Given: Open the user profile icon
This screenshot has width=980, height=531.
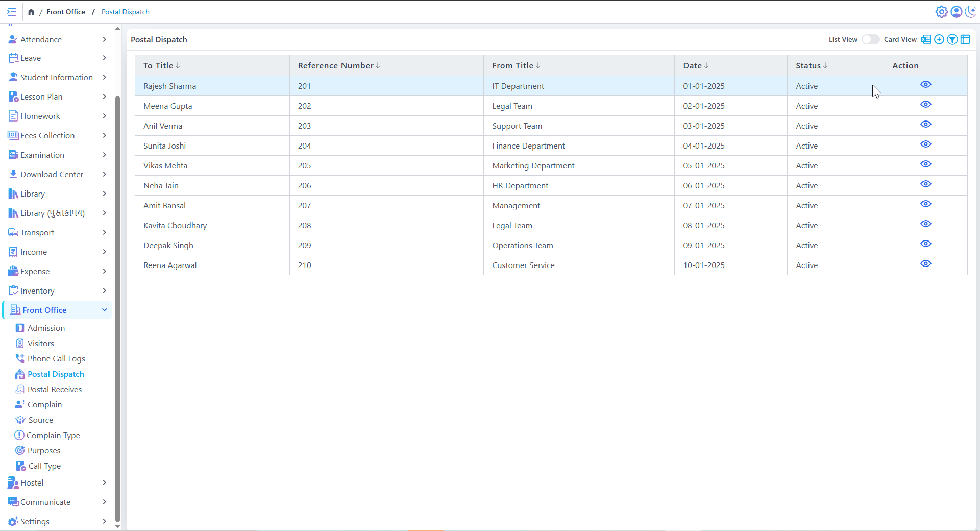Looking at the screenshot, I should click(x=956, y=12).
